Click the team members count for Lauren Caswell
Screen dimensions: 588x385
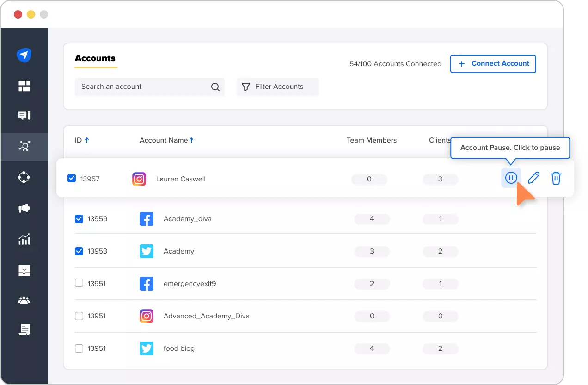pyautogui.click(x=369, y=179)
